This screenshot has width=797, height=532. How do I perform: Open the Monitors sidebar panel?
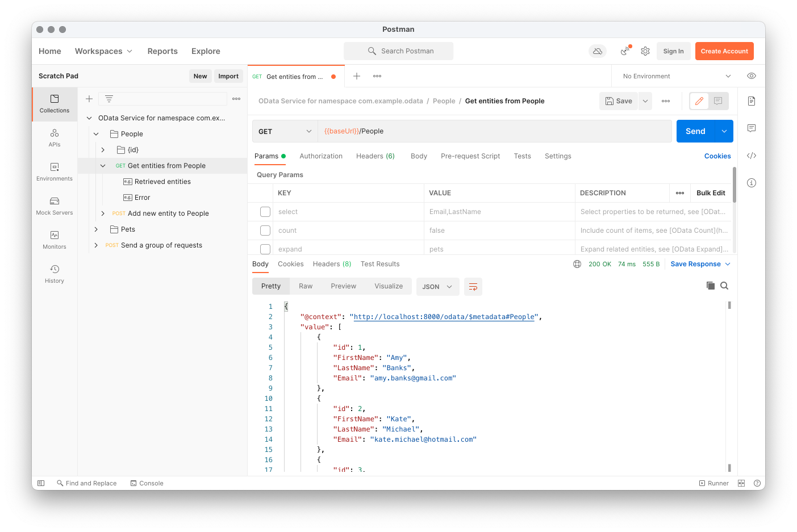click(x=55, y=240)
